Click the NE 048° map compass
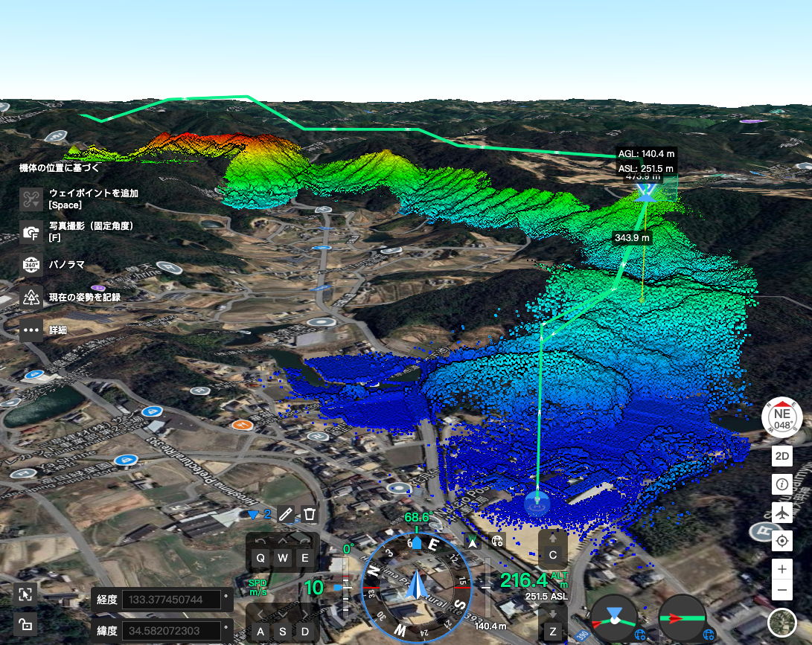 click(782, 418)
